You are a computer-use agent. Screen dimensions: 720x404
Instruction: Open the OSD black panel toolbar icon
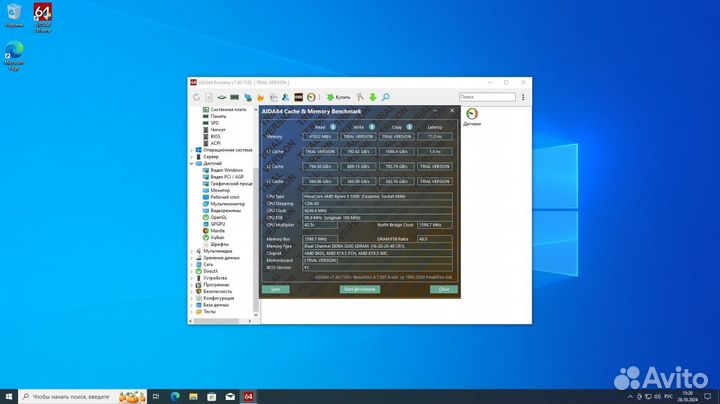click(x=298, y=97)
